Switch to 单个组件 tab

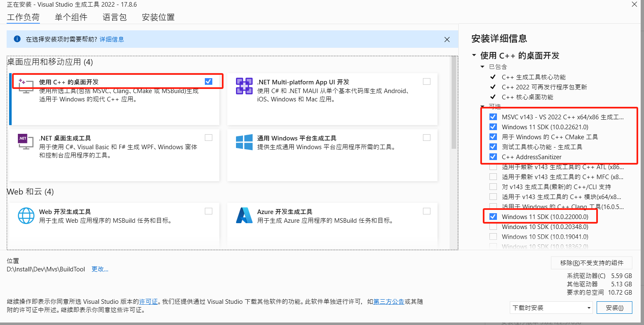coord(71,17)
